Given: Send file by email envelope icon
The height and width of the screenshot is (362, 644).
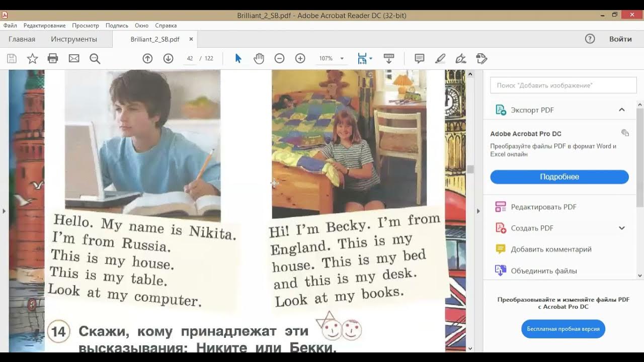Looking at the screenshot, I should (x=74, y=59).
